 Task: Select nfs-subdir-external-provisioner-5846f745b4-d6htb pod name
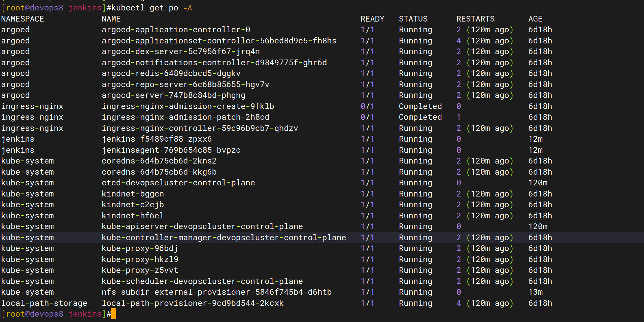point(216,292)
